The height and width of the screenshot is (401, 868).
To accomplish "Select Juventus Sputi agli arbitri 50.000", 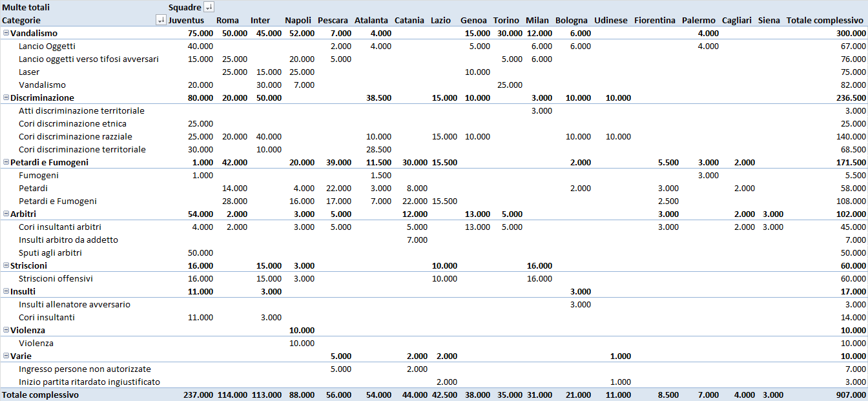I will coord(200,252).
